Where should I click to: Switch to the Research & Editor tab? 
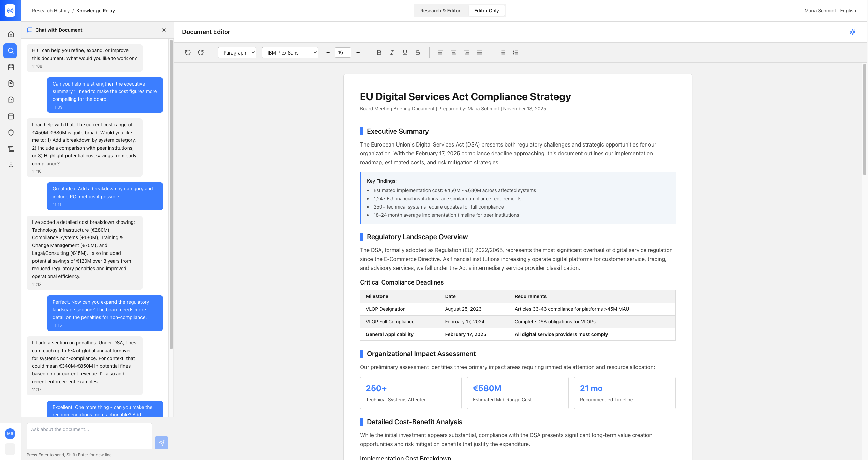[440, 11]
